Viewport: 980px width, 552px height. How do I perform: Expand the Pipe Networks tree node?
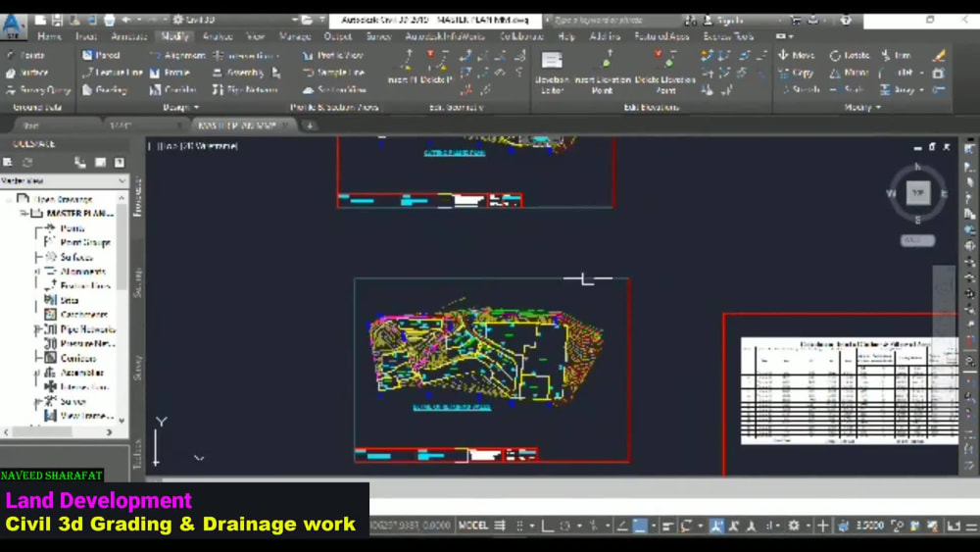[37, 329]
